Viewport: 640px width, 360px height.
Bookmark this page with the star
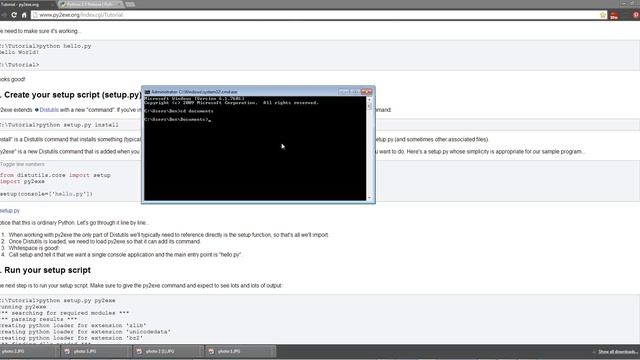pyautogui.click(x=603, y=15)
